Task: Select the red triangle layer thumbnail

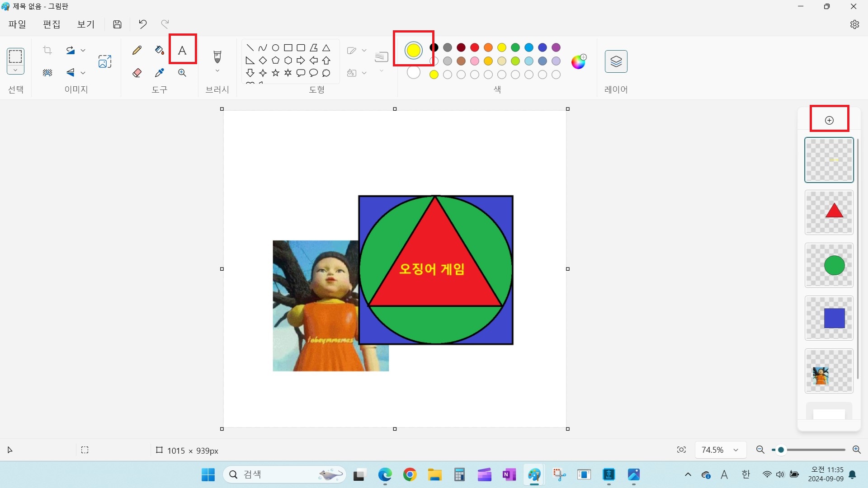Action: [829, 212]
